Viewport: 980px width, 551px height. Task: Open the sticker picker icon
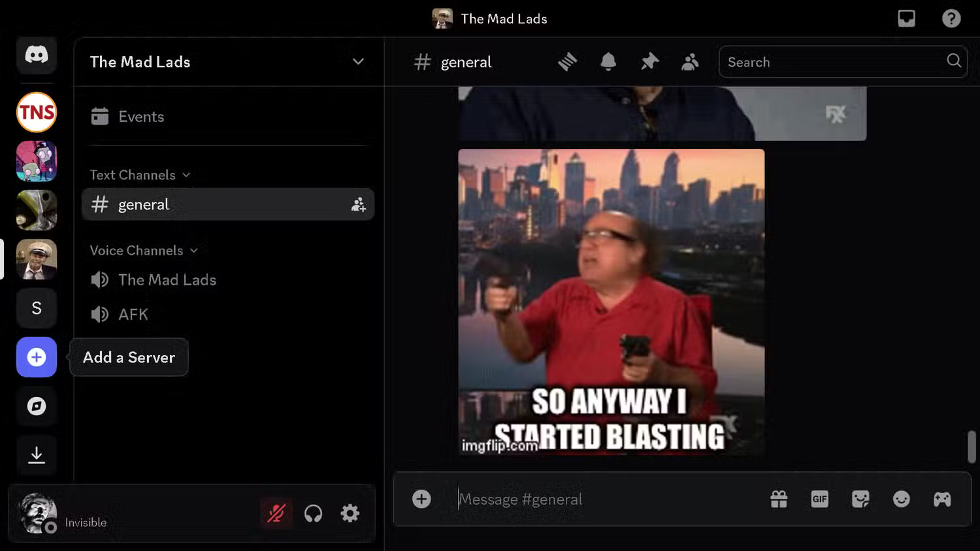[860, 499]
